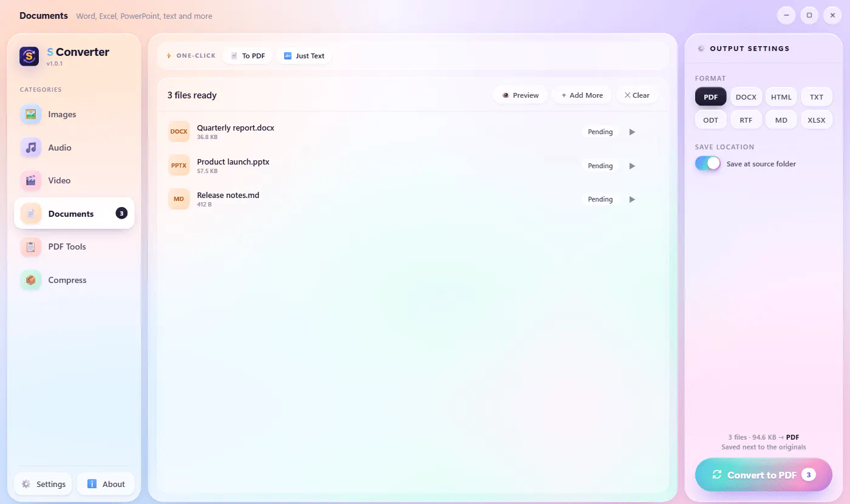850x504 pixels.
Task: Start conversion of Release notes.md with play arrow
Action: [632, 199]
